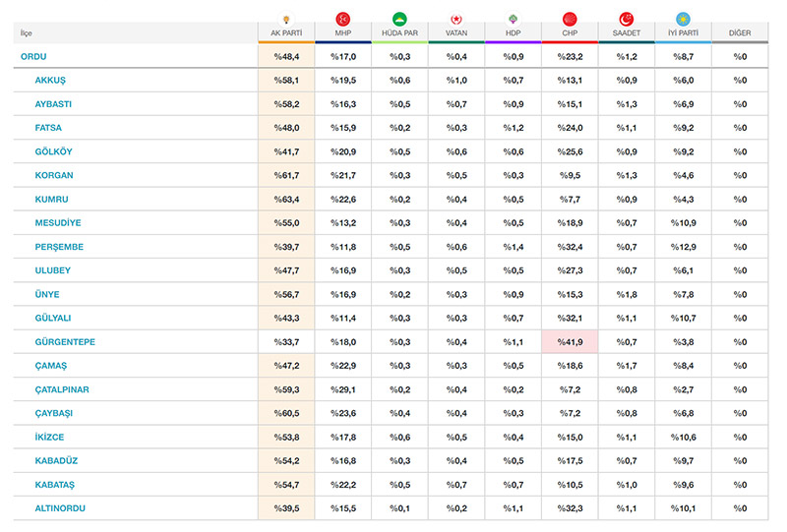Open the ORDU province link
The width and height of the screenshot is (787, 532).
click(33, 56)
